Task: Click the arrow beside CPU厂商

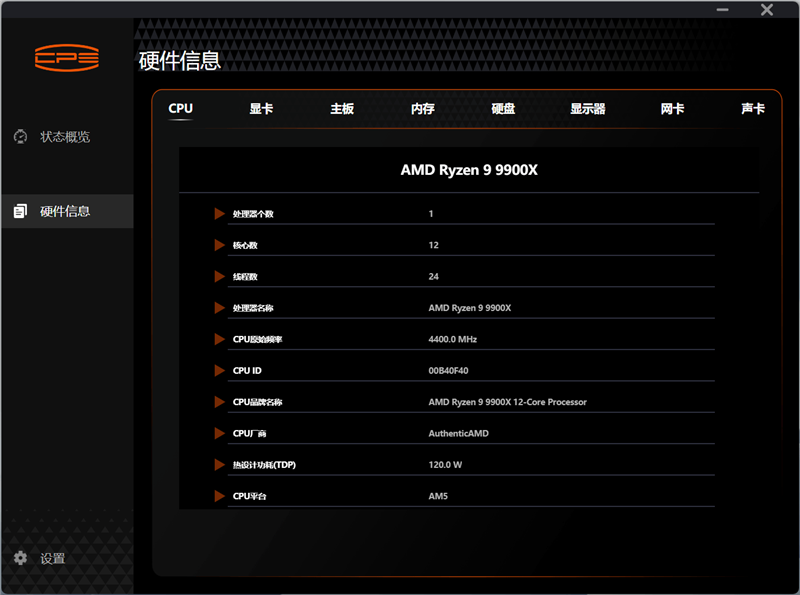Action: [219, 433]
